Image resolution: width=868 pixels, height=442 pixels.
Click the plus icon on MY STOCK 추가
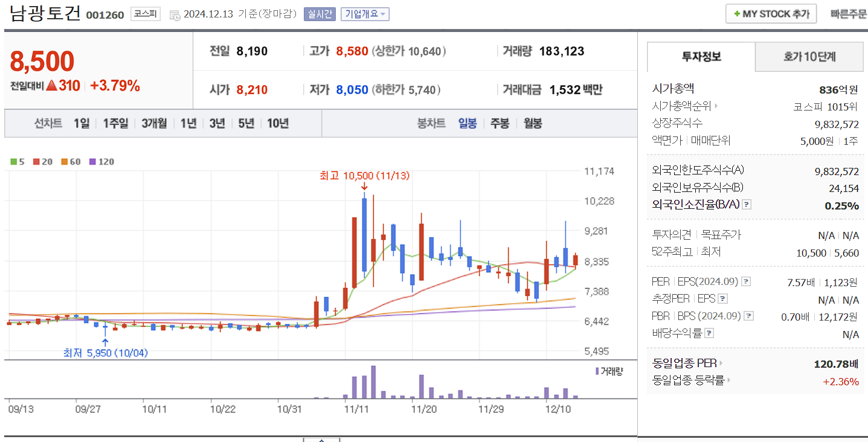coord(738,13)
